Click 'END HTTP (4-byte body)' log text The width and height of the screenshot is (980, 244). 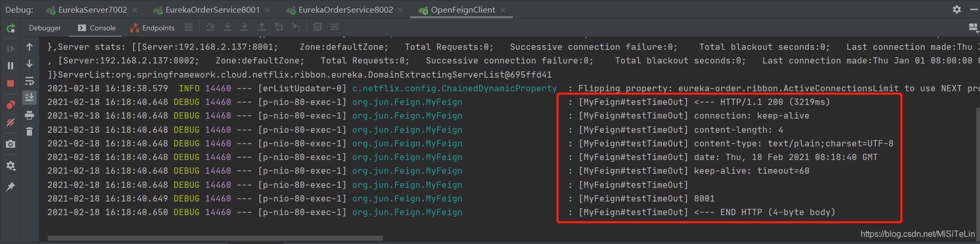[778, 213]
